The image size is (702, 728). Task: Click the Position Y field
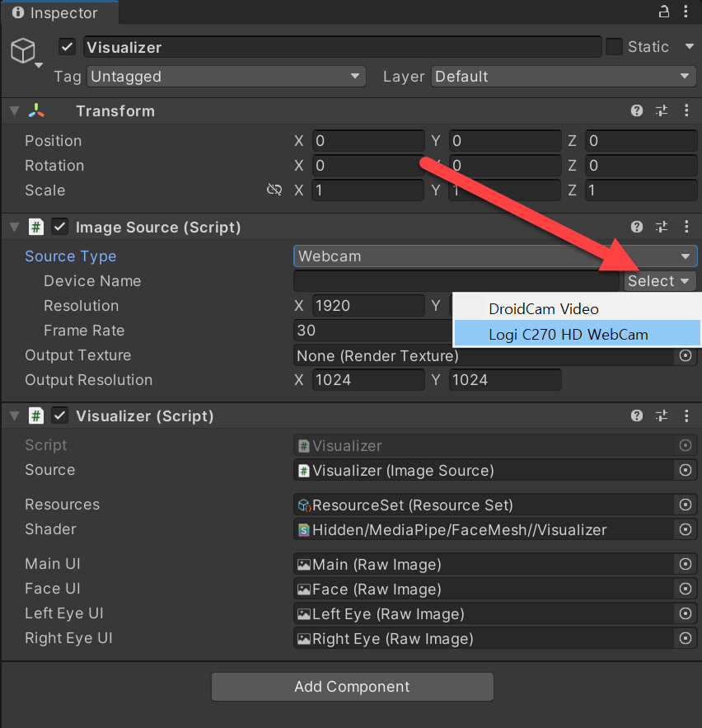[505, 141]
